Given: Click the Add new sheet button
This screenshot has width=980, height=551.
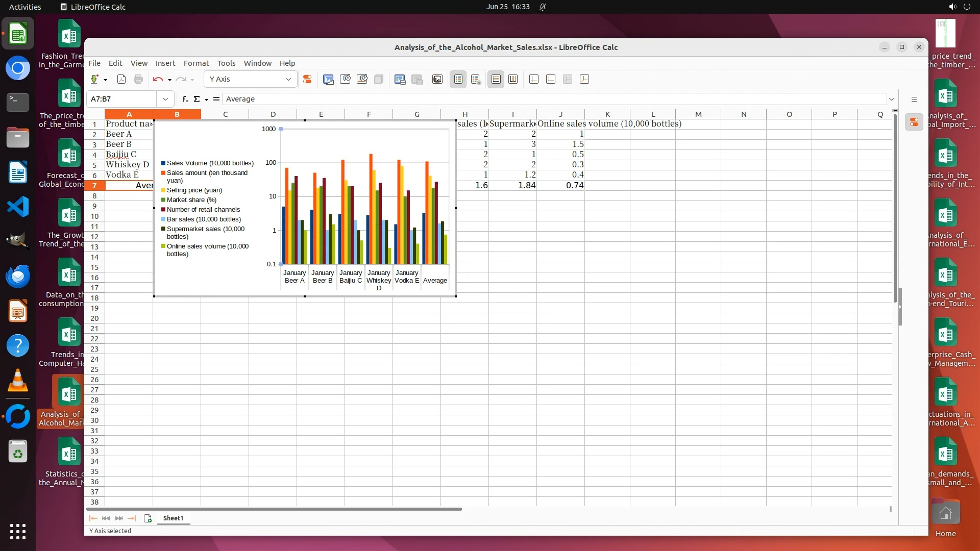Looking at the screenshot, I should tap(148, 518).
